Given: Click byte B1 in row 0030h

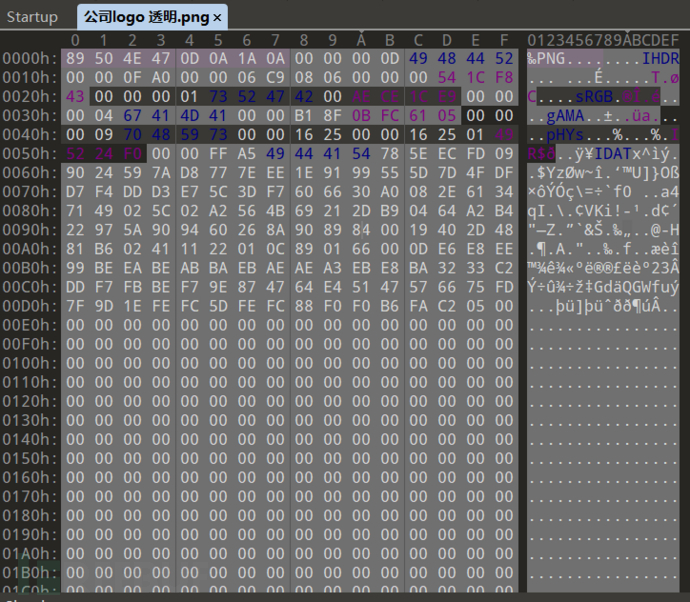Looking at the screenshot, I should (x=304, y=115).
